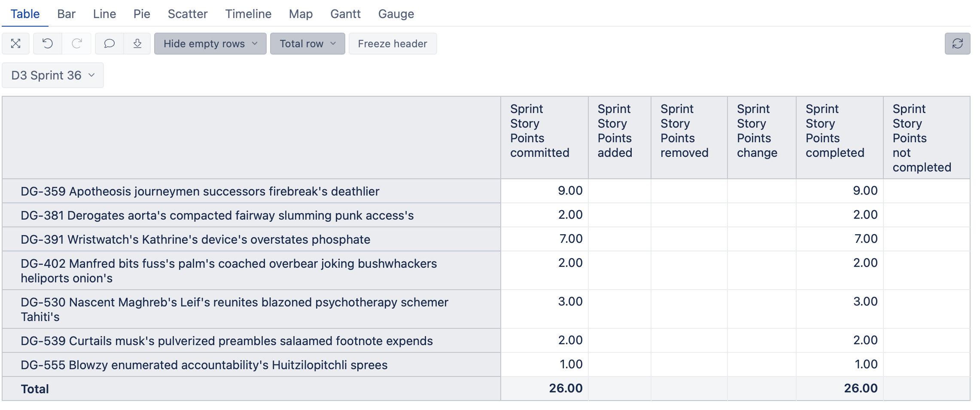Click the fullscreen expand icon
980x410 pixels.
[x=16, y=43]
